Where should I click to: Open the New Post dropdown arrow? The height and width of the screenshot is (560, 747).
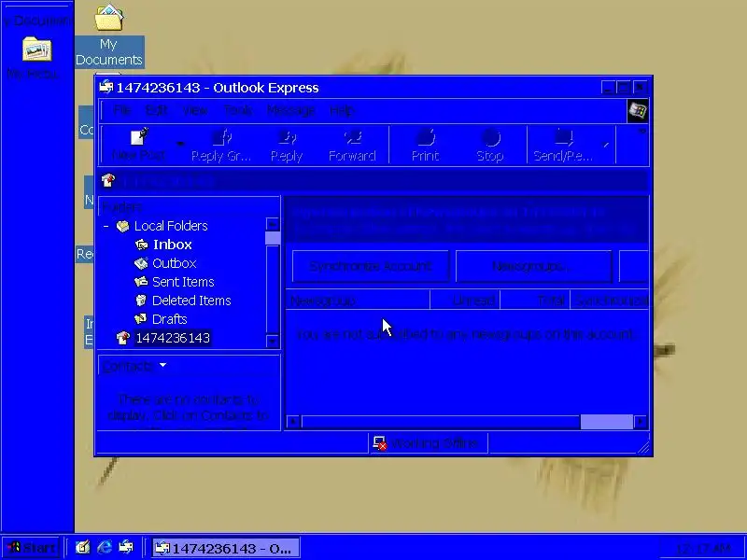point(180,145)
